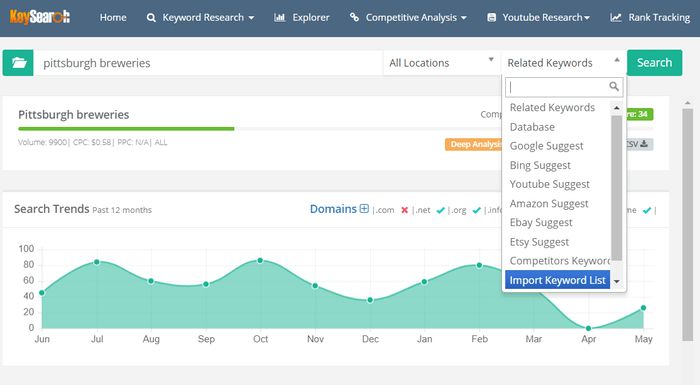Select the Competitors Keywords option

[x=558, y=261]
